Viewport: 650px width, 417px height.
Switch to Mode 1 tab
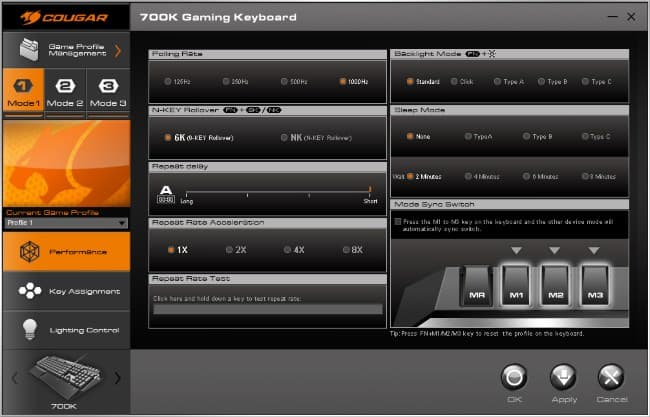point(23,91)
